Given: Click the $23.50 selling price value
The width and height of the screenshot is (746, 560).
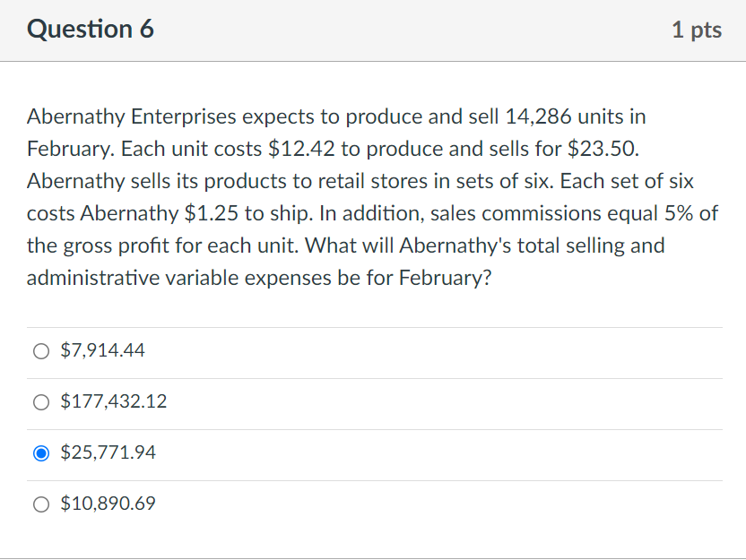Looking at the screenshot, I should (603, 149).
